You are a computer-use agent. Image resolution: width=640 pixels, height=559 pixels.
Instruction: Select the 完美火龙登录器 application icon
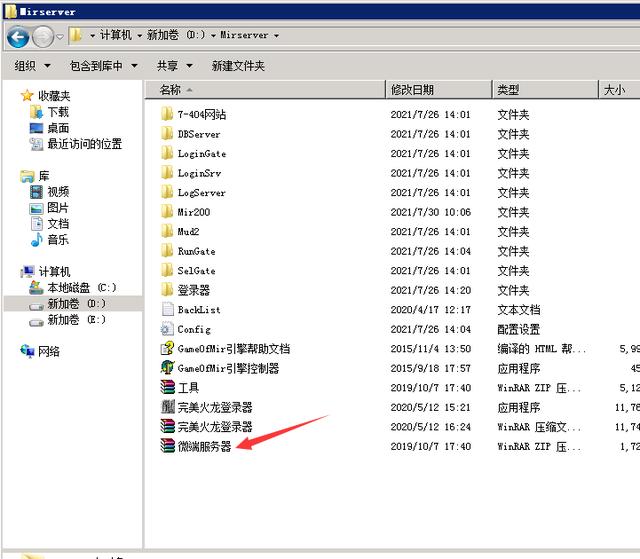(x=168, y=407)
